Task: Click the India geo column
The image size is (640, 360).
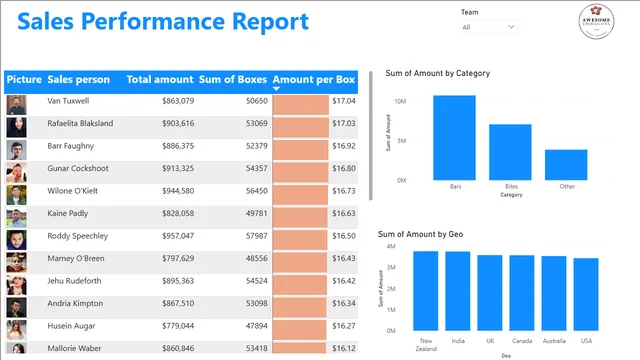Action: (x=458, y=291)
